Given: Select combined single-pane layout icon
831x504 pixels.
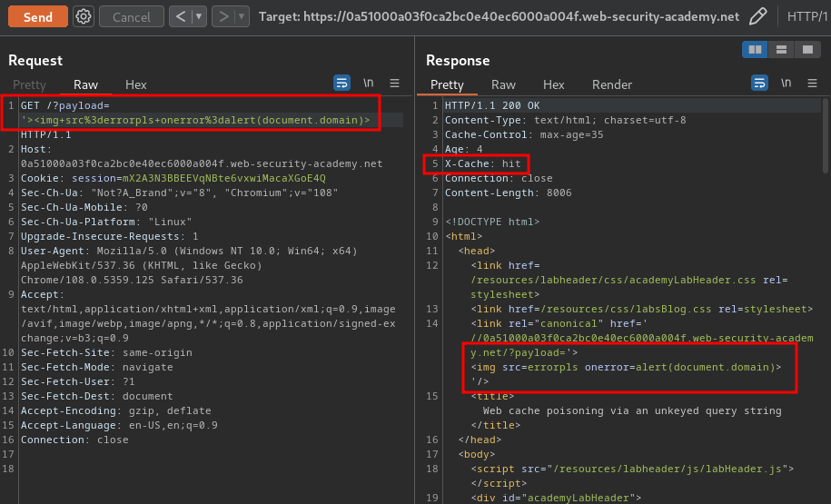Looking at the screenshot, I should coord(807,50).
